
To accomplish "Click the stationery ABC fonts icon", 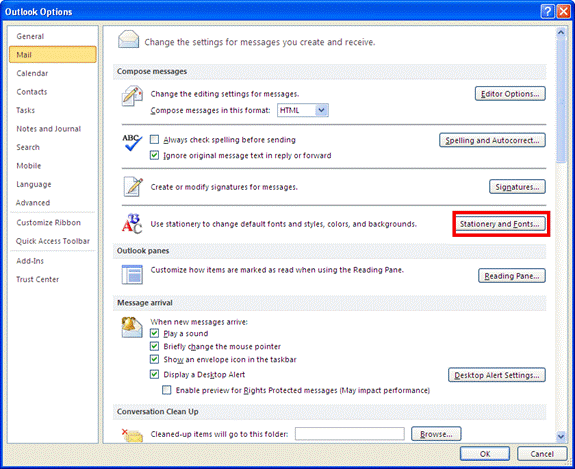I will tap(132, 224).
